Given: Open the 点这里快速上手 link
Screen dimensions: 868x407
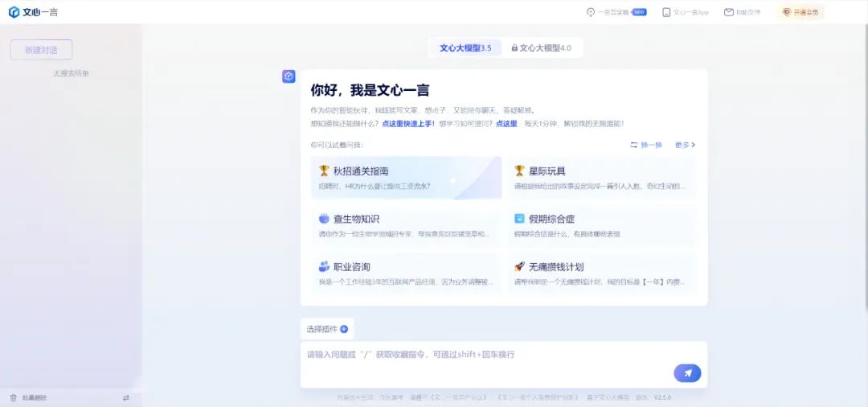Looking at the screenshot, I should pos(408,124).
